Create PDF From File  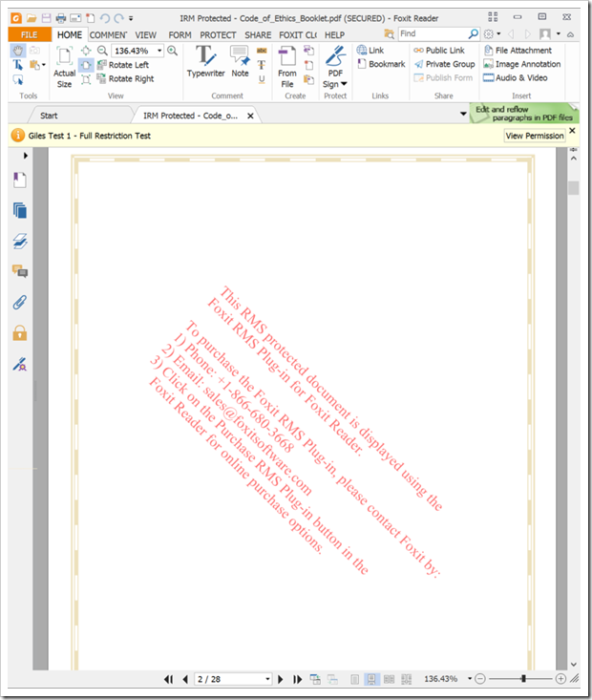click(x=287, y=65)
